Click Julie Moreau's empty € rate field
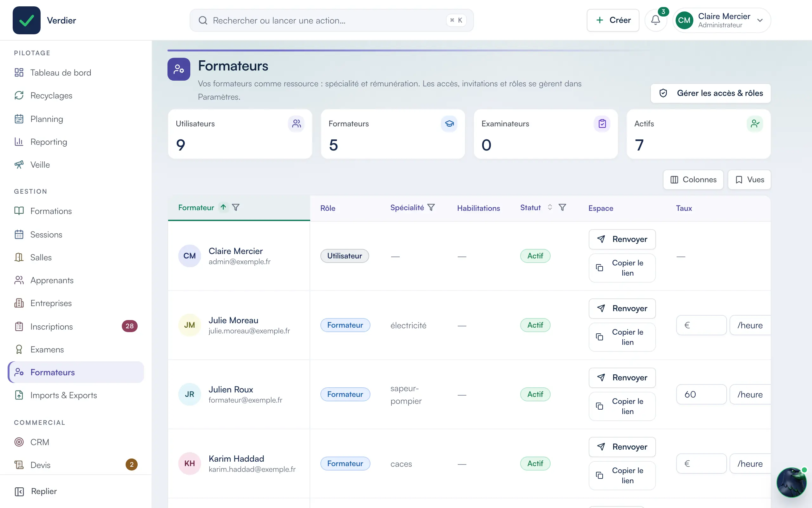 [701, 325]
